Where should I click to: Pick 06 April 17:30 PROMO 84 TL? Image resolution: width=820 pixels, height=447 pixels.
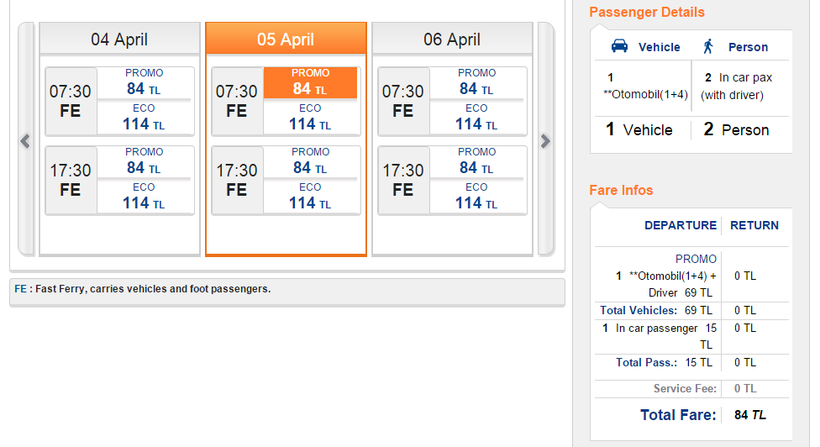point(477,162)
